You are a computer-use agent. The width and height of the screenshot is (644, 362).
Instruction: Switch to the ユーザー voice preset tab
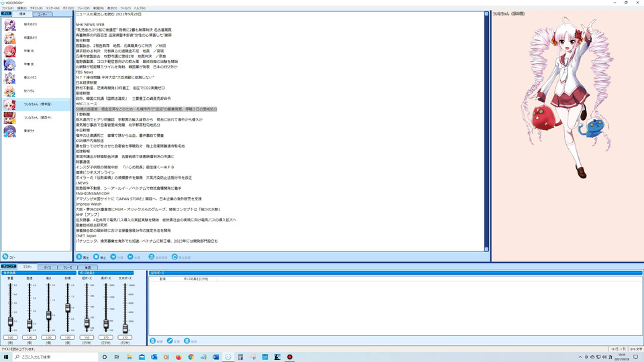point(42,14)
